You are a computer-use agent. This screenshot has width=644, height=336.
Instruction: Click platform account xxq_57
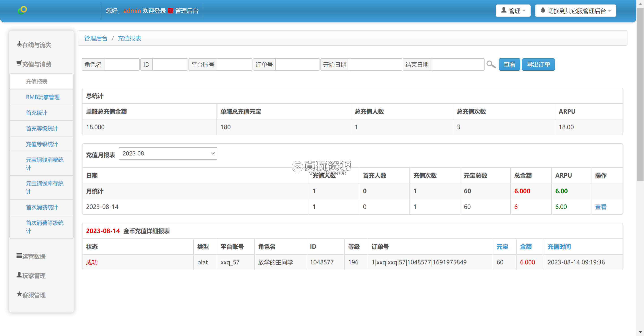point(230,262)
